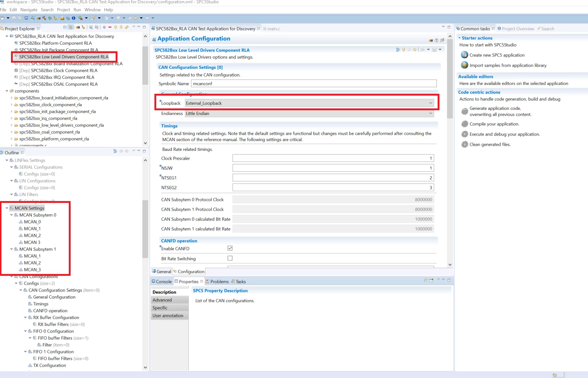This screenshot has width=588, height=378.
Task: Collapse the MCAN Settings tree node
Action: 7,208
